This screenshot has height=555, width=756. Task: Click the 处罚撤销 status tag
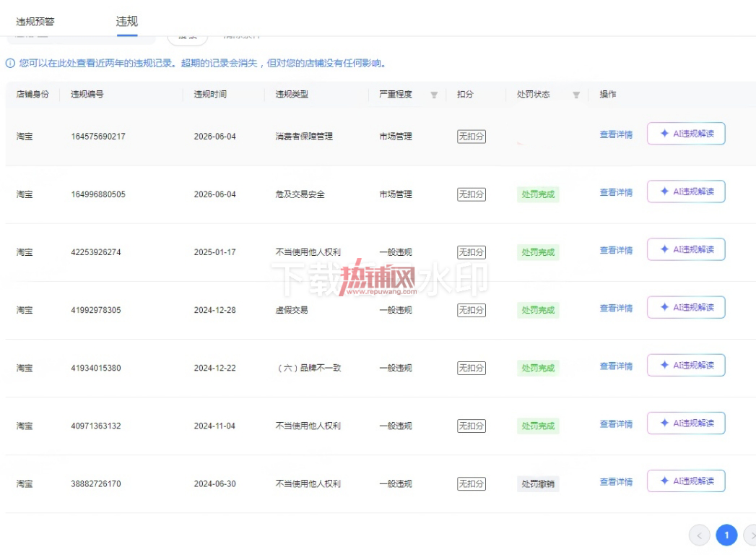click(538, 483)
